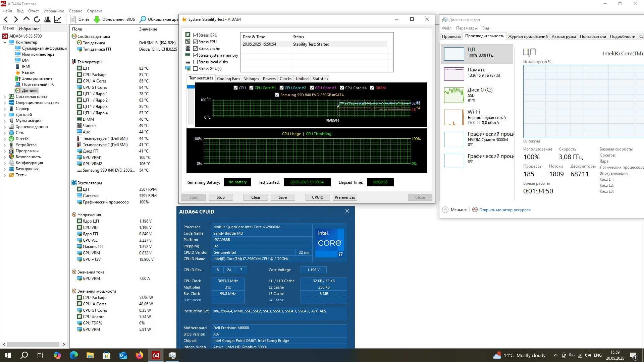644x362 pixels.
Task: Open Task View from taskbar
Action: [40, 355]
